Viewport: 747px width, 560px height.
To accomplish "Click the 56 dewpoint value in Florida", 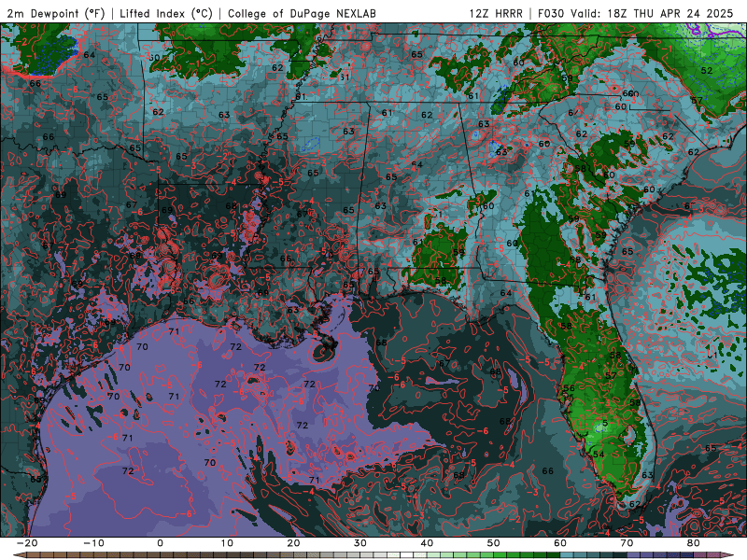I will click(569, 388).
